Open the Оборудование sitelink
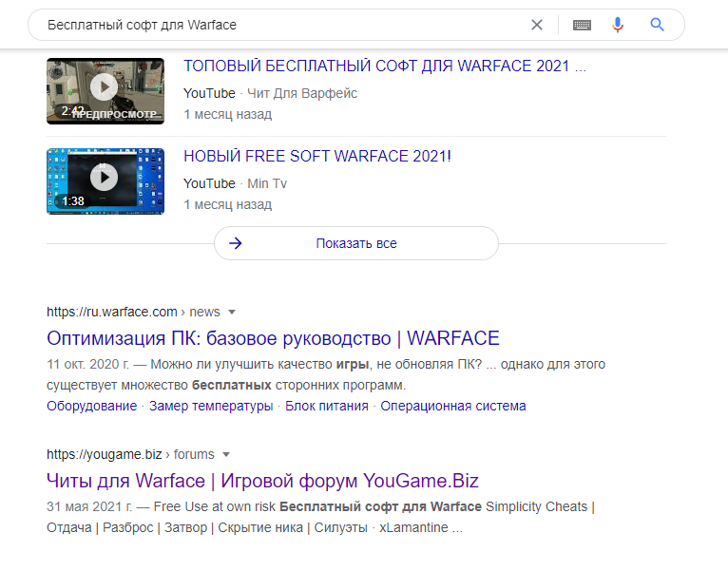The height and width of the screenshot is (571, 728). tap(92, 406)
